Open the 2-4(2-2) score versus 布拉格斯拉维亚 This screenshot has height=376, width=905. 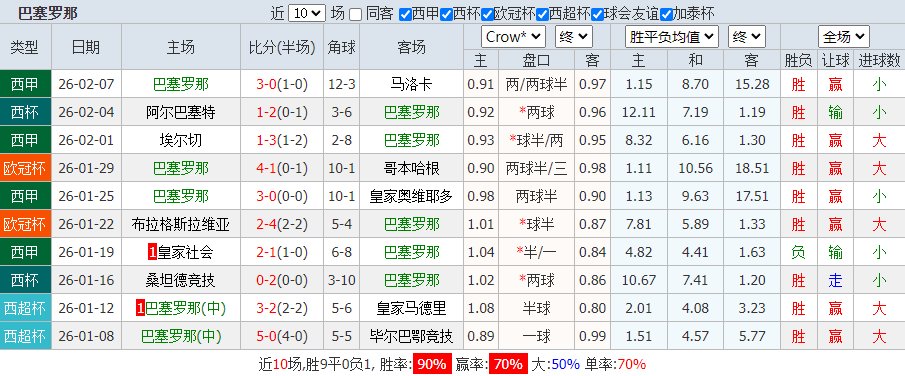click(282, 224)
